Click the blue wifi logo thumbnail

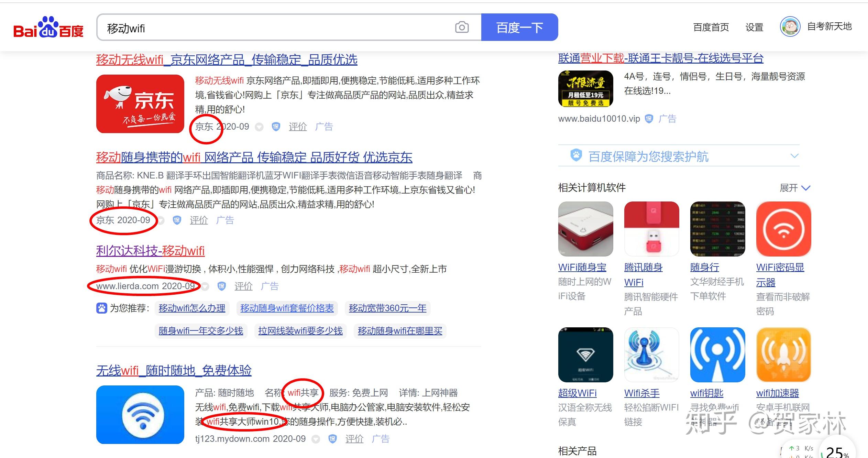point(140,415)
